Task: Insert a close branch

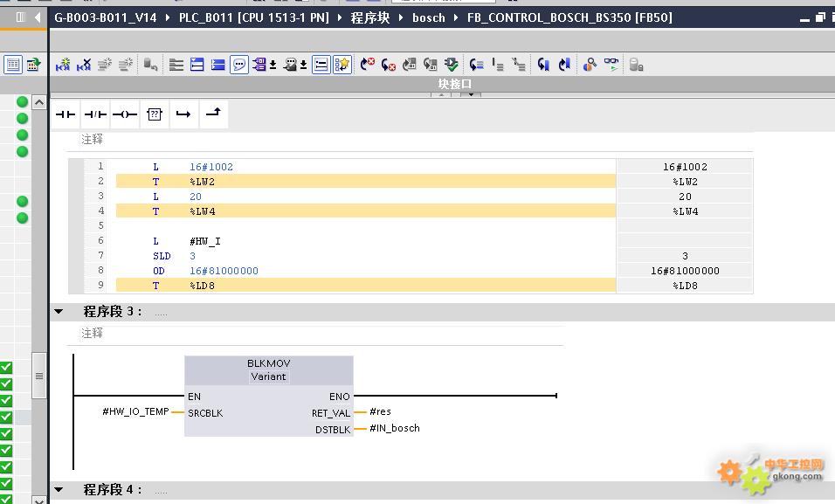Action: coord(213,113)
